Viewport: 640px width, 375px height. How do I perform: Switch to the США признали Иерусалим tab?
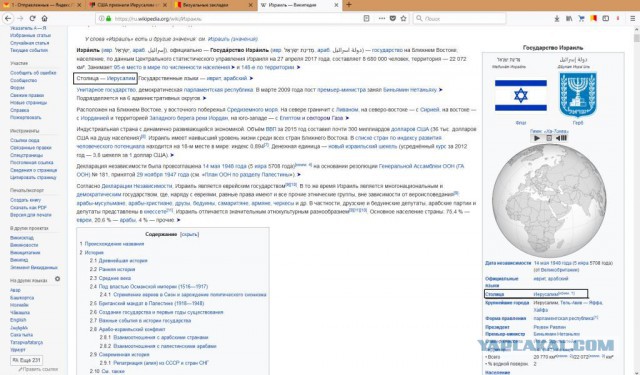click(x=128, y=5)
